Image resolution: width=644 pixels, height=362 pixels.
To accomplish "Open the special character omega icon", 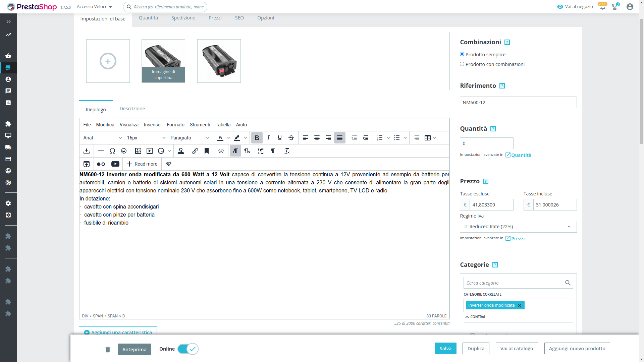I will [112, 151].
